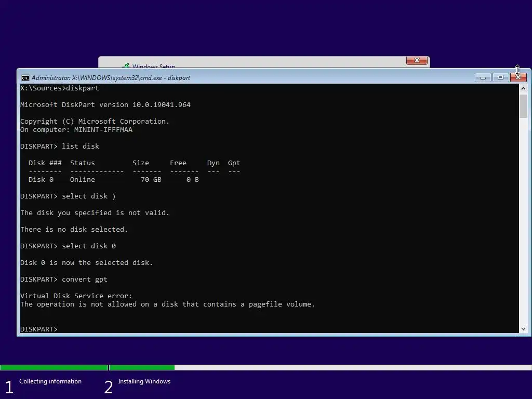Click the 'Copyright (C) Microsoft Corporation.' line
The image size is (532, 399).
(x=95, y=122)
